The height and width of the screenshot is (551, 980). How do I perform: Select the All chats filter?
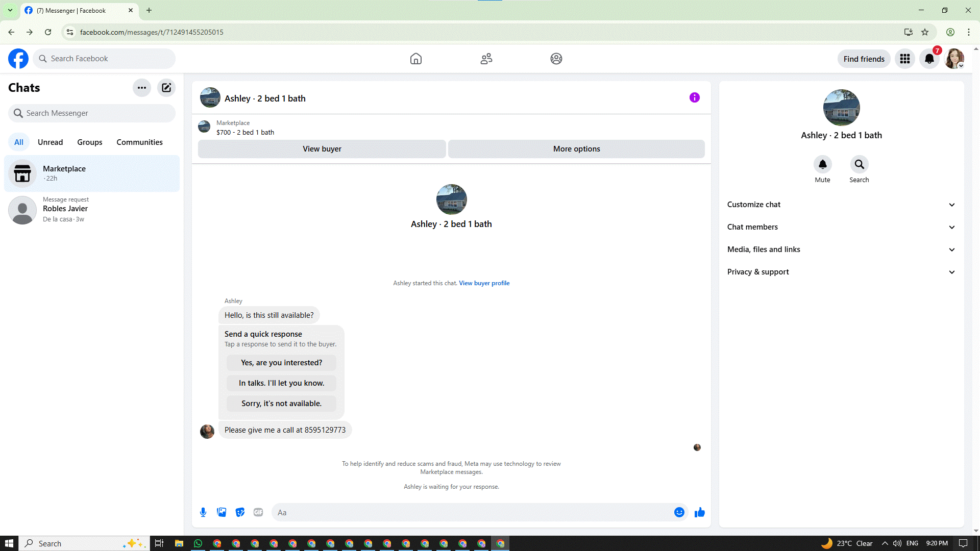click(19, 142)
